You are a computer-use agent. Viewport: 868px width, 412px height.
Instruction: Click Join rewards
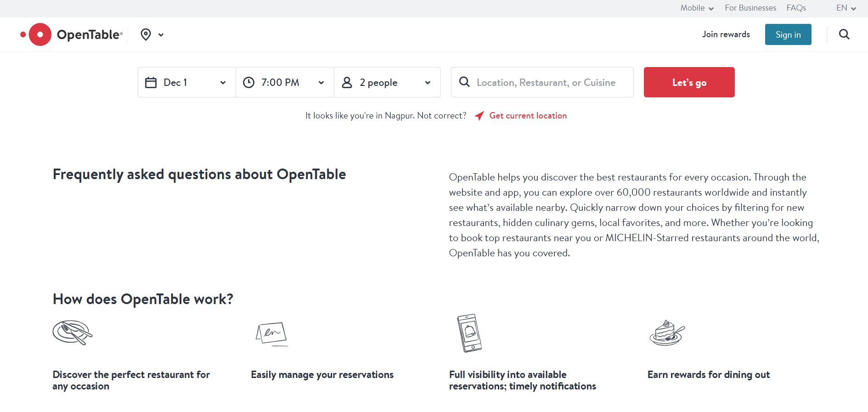point(726,34)
